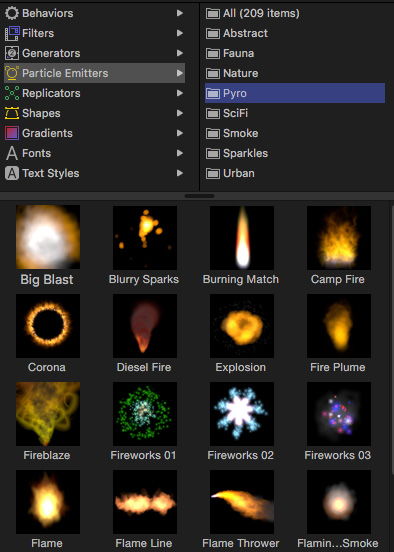The image size is (394, 552).
Task: Select the Flame thumbnail
Action: point(48,502)
